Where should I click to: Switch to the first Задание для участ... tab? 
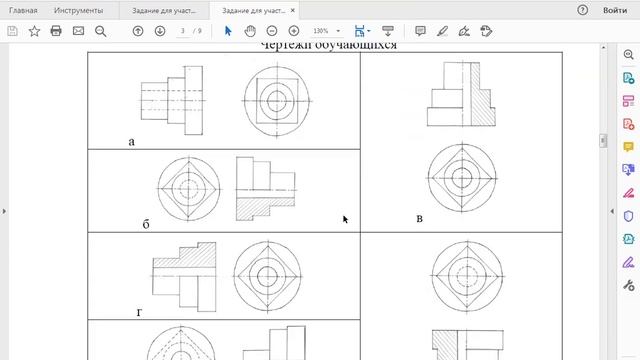[164, 11]
